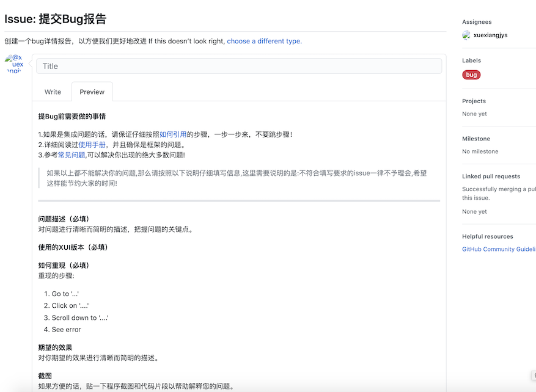Click the 重现的步骤: text
Screen dimensions: 536x392
coord(56,275)
